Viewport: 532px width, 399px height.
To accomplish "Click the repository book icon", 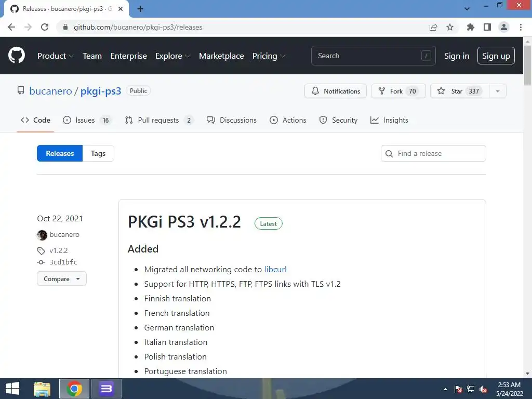I will point(21,90).
